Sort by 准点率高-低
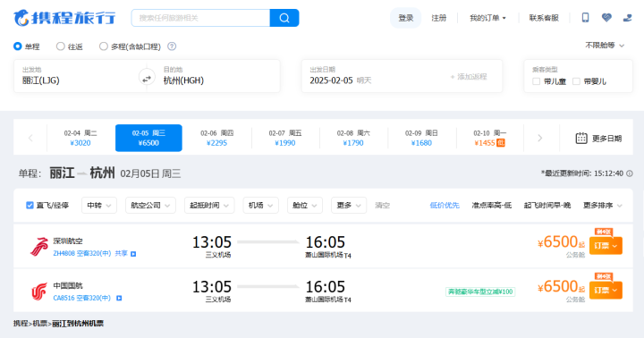 [492, 206]
